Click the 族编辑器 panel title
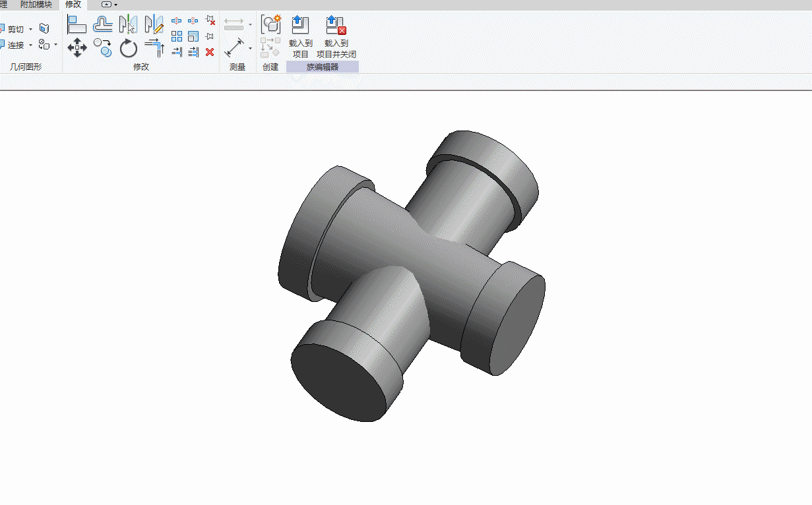This screenshot has height=505, width=812. click(x=323, y=67)
